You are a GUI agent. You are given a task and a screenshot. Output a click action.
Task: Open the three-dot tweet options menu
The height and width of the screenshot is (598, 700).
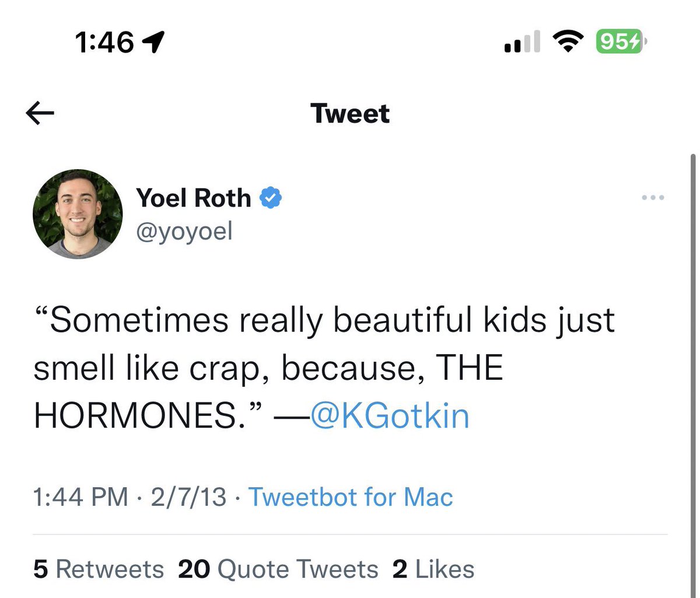click(653, 198)
